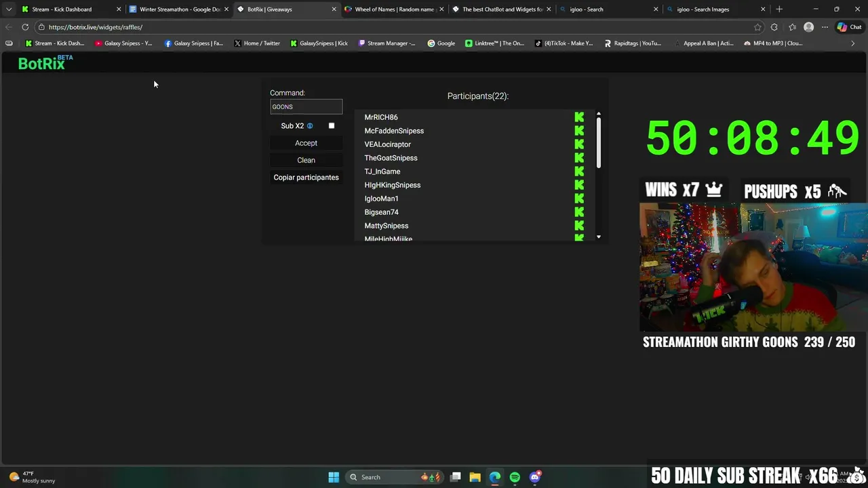Open the Galaxy Snipess YouTube bookmark
This screenshot has height=488, width=868.
point(123,43)
